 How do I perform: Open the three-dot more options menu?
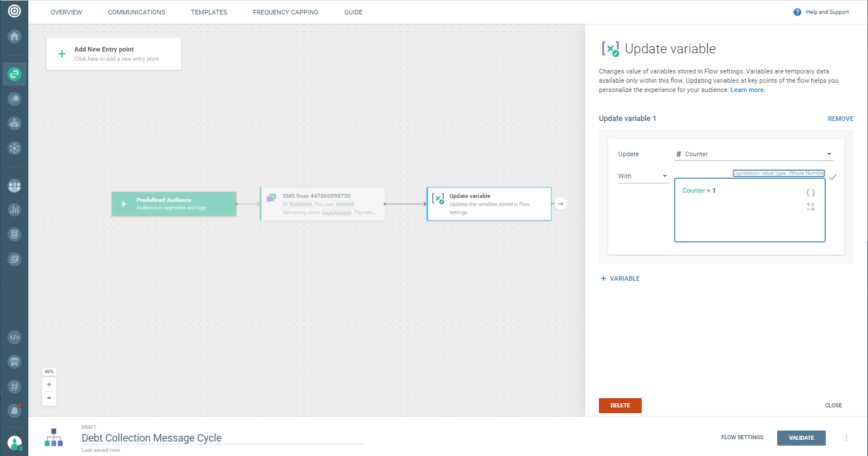pos(847,437)
